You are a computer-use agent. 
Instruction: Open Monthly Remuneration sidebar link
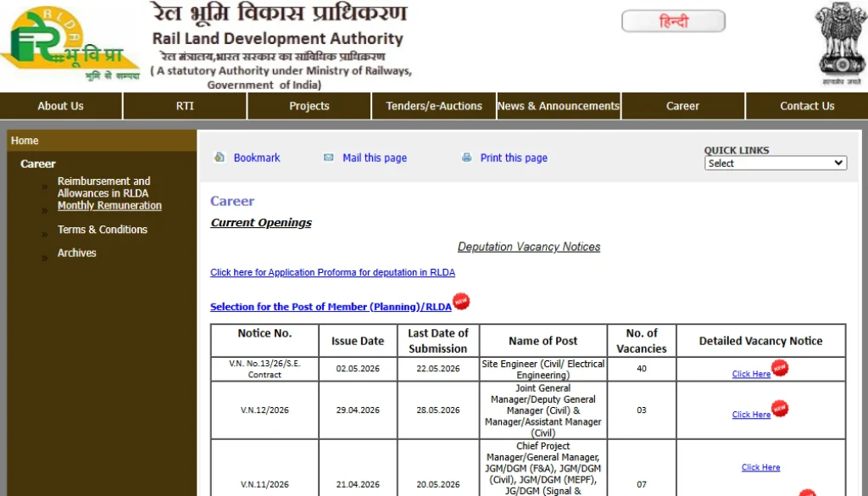click(x=109, y=205)
